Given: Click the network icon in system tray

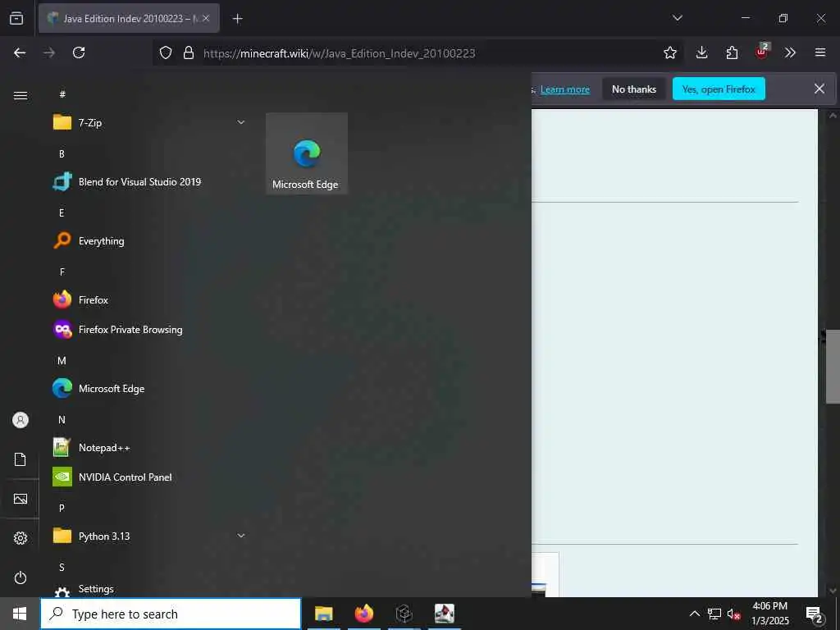Looking at the screenshot, I should click(x=714, y=614).
